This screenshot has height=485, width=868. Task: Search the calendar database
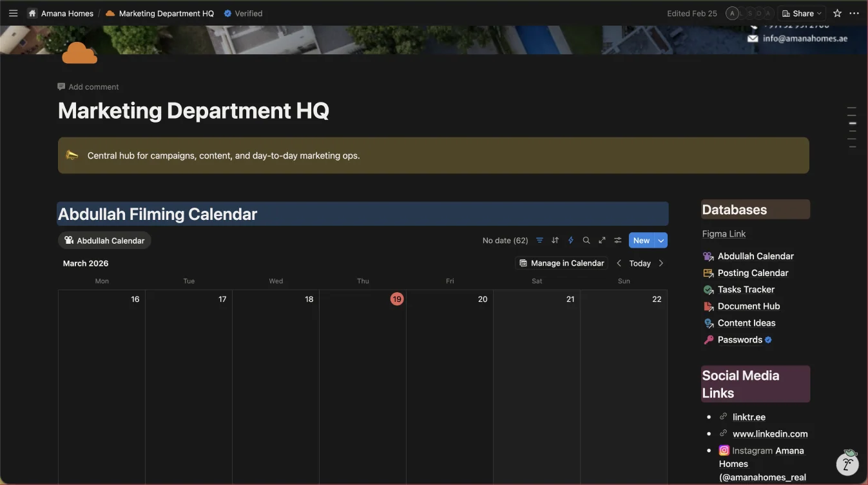tap(586, 241)
